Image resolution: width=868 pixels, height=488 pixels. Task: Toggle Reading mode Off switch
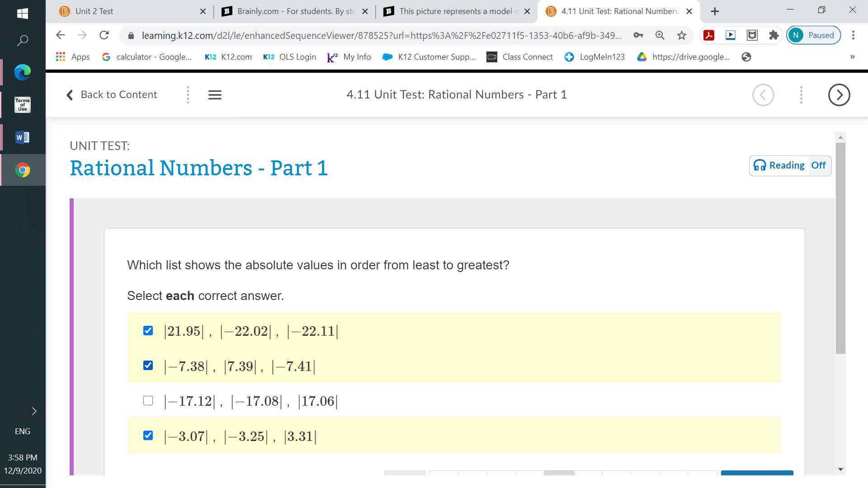(x=818, y=165)
